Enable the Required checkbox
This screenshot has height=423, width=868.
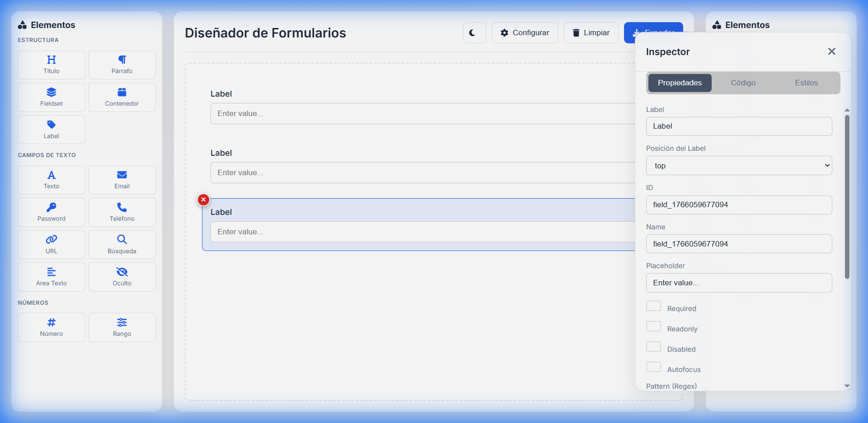coord(653,306)
